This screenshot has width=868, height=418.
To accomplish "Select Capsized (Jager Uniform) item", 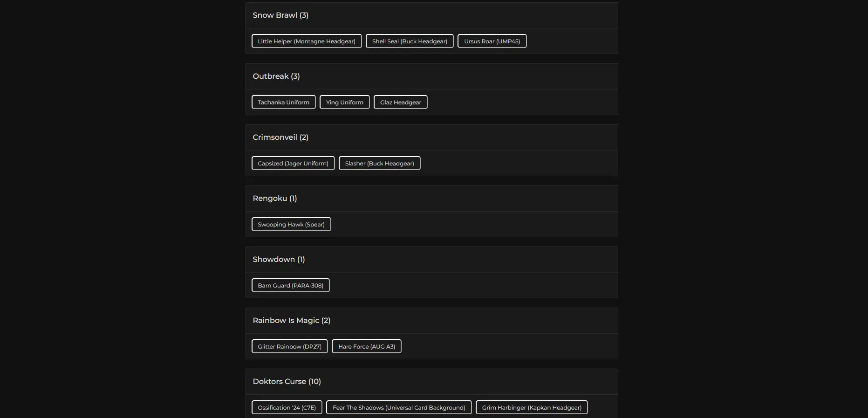I will 293,164.
